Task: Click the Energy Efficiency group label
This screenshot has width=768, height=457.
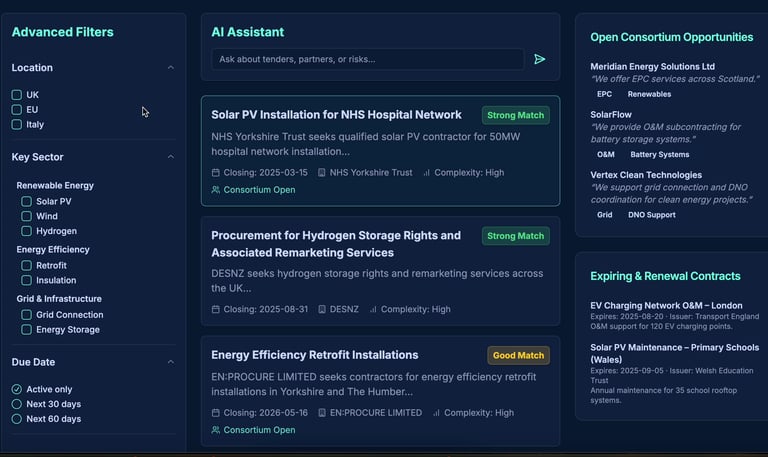Action: [53, 249]
